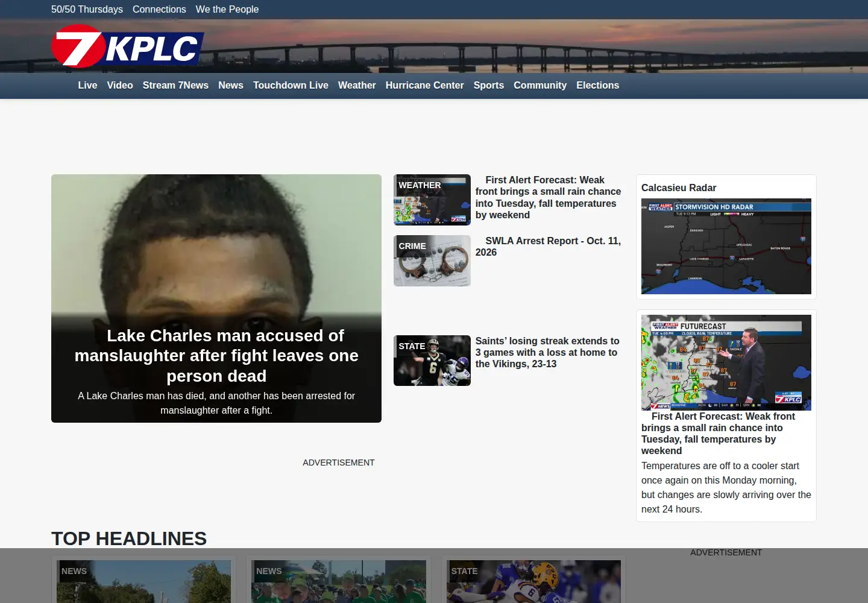The width and height of the screenshot is (868, 603).
Task: Open the Stream 7News menu item
Action: (175, 85)
